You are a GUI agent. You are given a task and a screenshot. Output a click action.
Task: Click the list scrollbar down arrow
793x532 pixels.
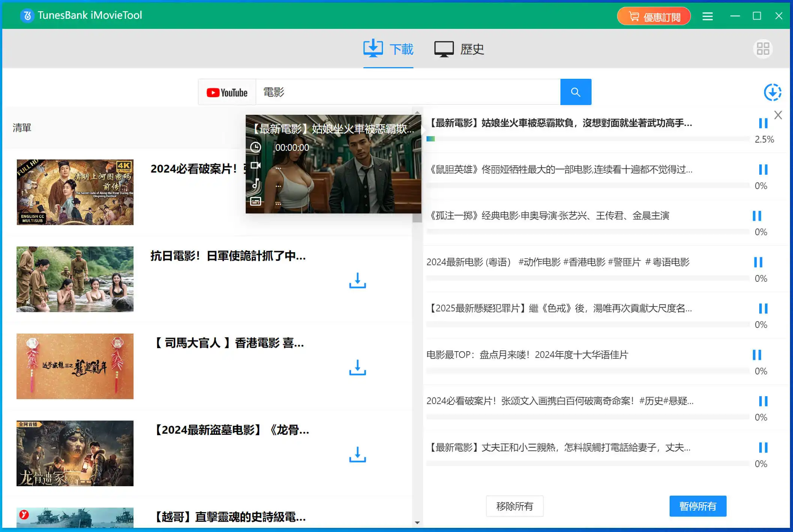pos(417,523)
